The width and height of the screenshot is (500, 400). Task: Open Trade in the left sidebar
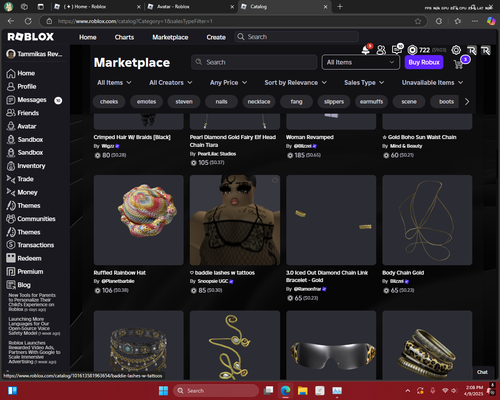coord(25,179)
